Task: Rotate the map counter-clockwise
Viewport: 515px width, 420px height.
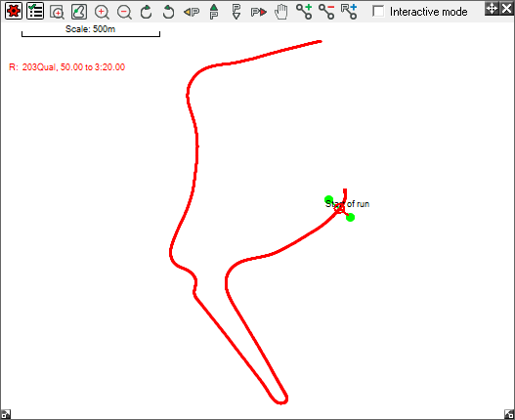Action: pyautogui.click(x=168, y=12)
